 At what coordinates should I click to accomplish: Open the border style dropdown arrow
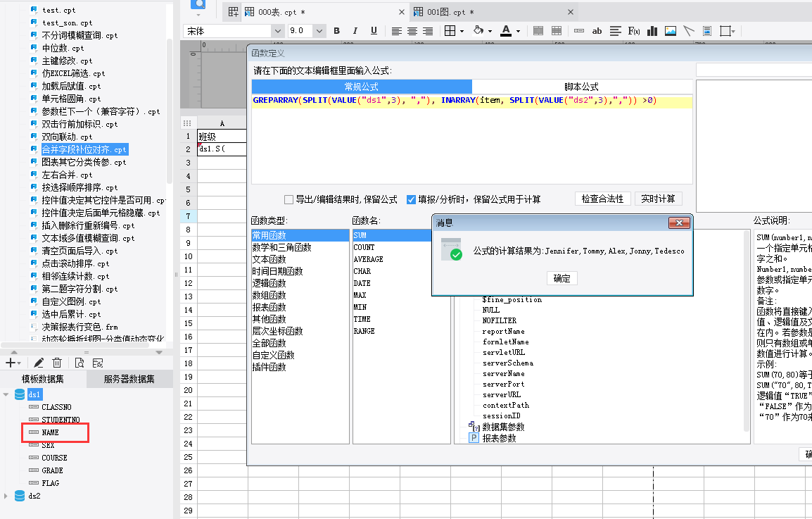pyautogui.click(x=462, y=31)
